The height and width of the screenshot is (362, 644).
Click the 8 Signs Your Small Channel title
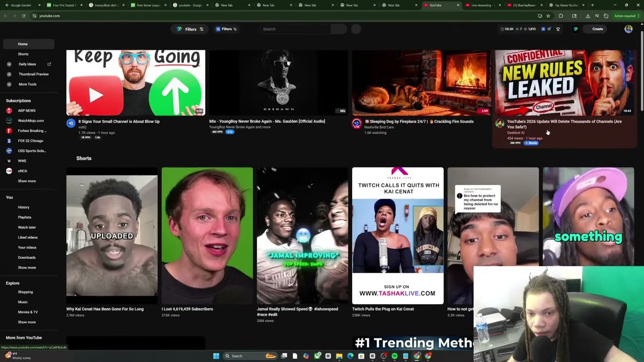[x=119, y=122]
